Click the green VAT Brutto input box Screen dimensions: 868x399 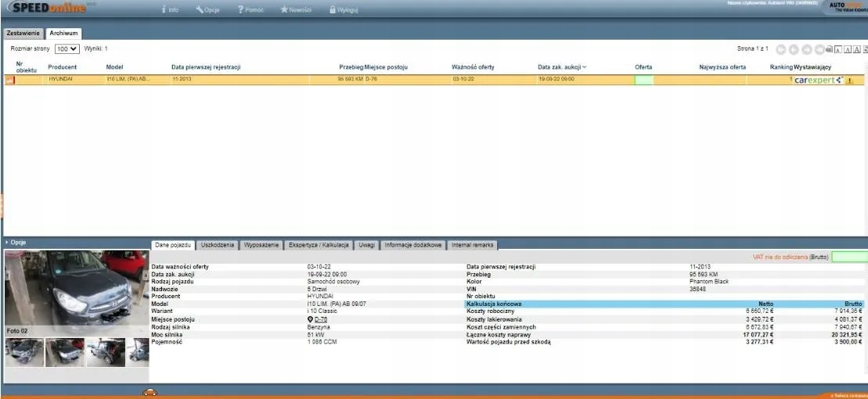tap(848, 257)
